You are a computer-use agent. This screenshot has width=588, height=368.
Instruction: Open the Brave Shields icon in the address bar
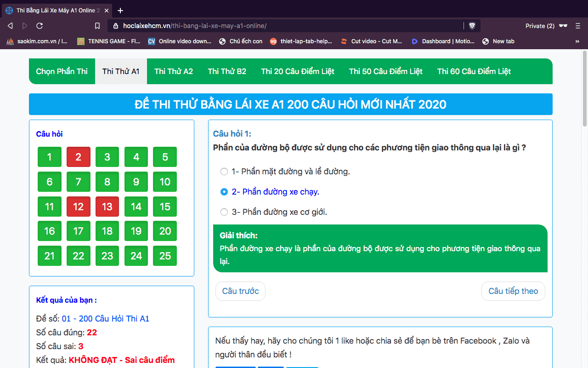pyautogui.click(x=472, y=26)
